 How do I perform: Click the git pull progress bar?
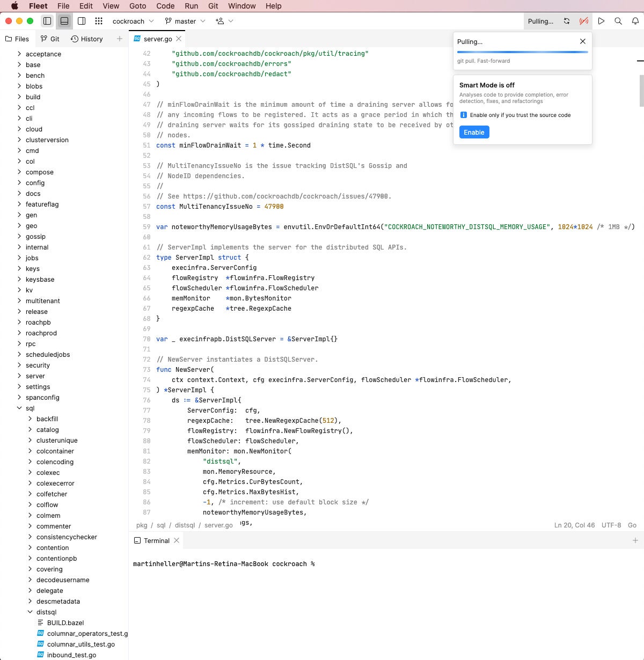pos(522,52)
